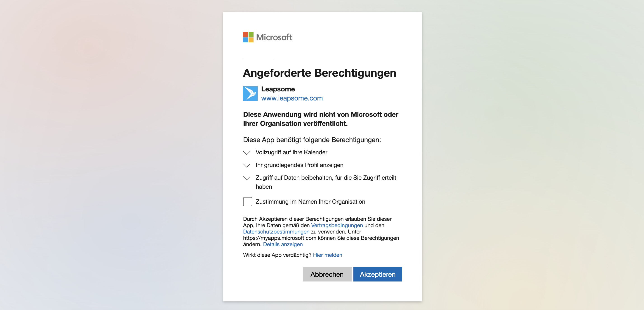Click the Details anzeigen link
Screen dimensions: 644x310
(x=283, y=244)
